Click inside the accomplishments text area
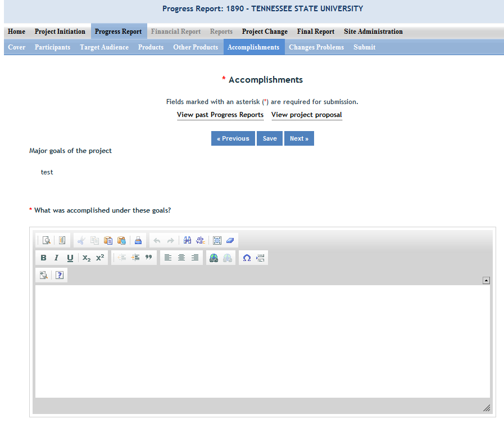 pos(262,341)
